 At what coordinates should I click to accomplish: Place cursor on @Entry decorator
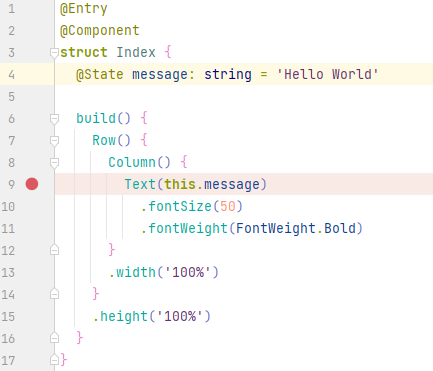click(x=84, y=9)
